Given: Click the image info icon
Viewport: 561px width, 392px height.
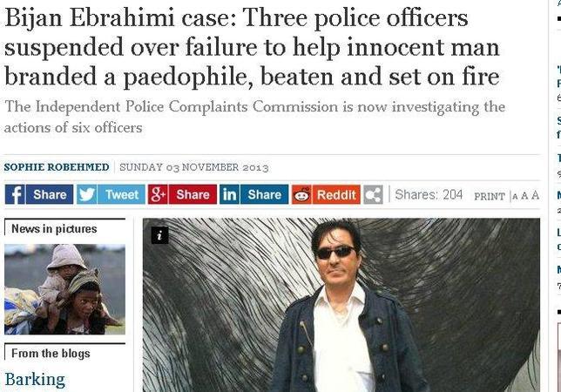Looking at the screenshot, I should [x=160, y=235].
